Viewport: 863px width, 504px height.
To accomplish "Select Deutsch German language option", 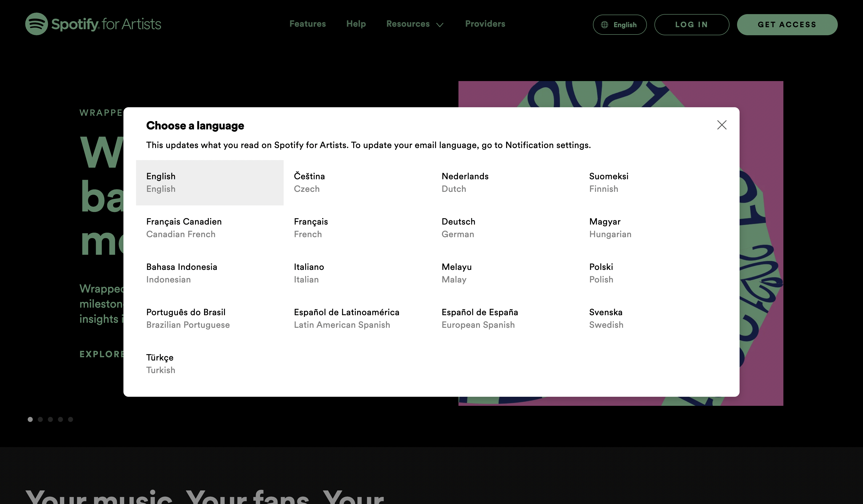I will pyautogui.click(x=458, y=227).
